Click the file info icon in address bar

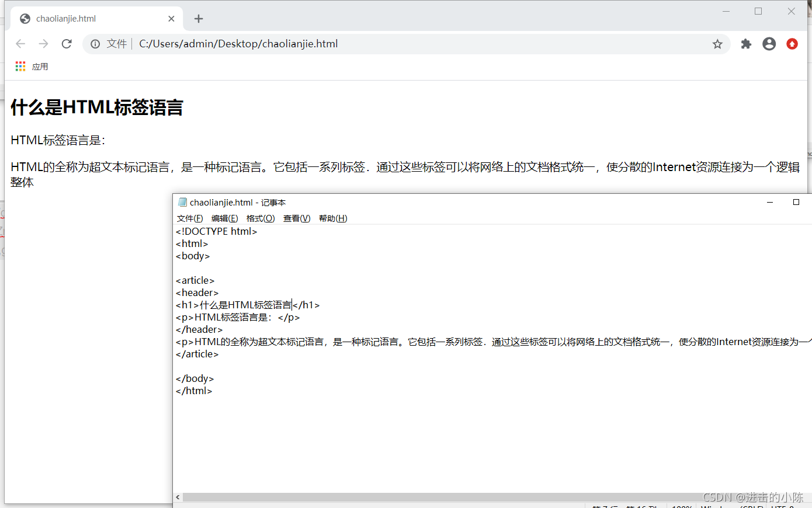pos(95,44)
